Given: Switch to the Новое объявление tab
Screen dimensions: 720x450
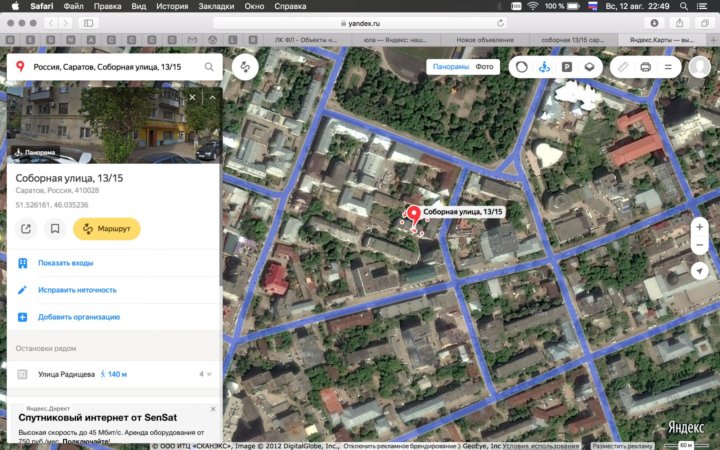Looking at the screenshot, I should point(485,40).
